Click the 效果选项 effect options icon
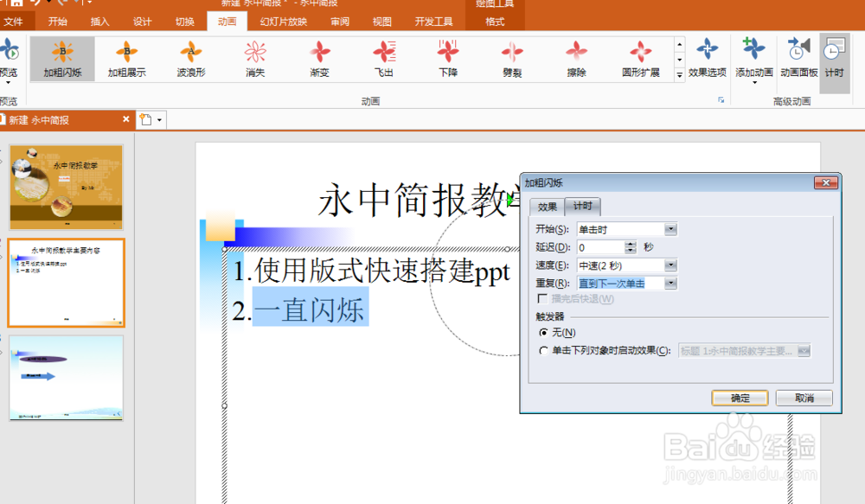This screenshot has height=504, width=865. [707, 59]
